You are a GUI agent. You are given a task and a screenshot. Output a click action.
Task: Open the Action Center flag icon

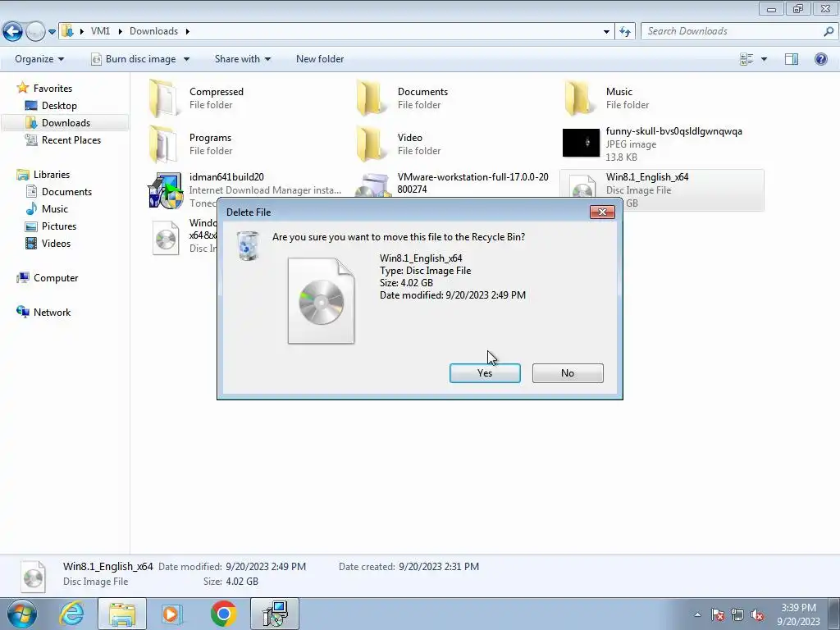[x=718, y=614]
